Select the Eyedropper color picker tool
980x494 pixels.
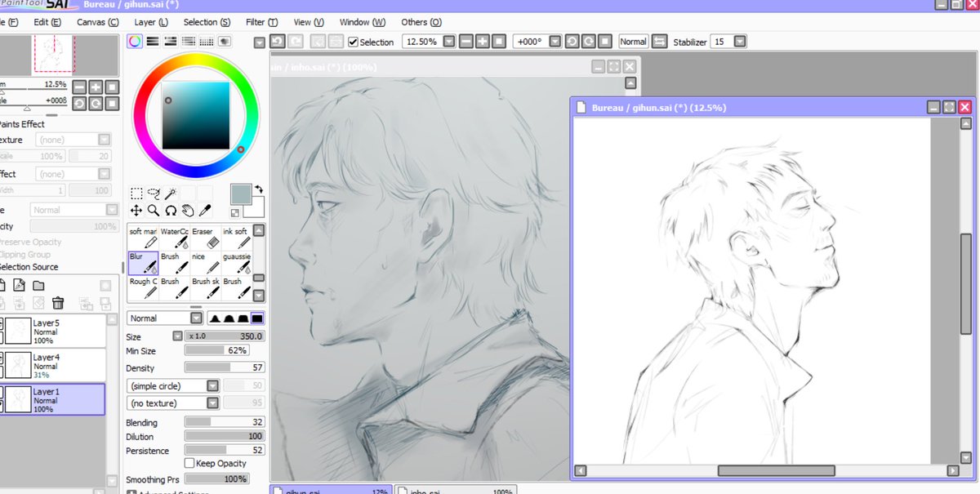point(205,211)
